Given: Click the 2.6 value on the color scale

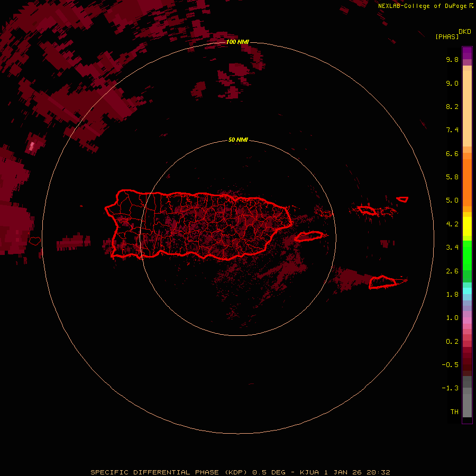Looking at the screenshot, I should 452,271.
